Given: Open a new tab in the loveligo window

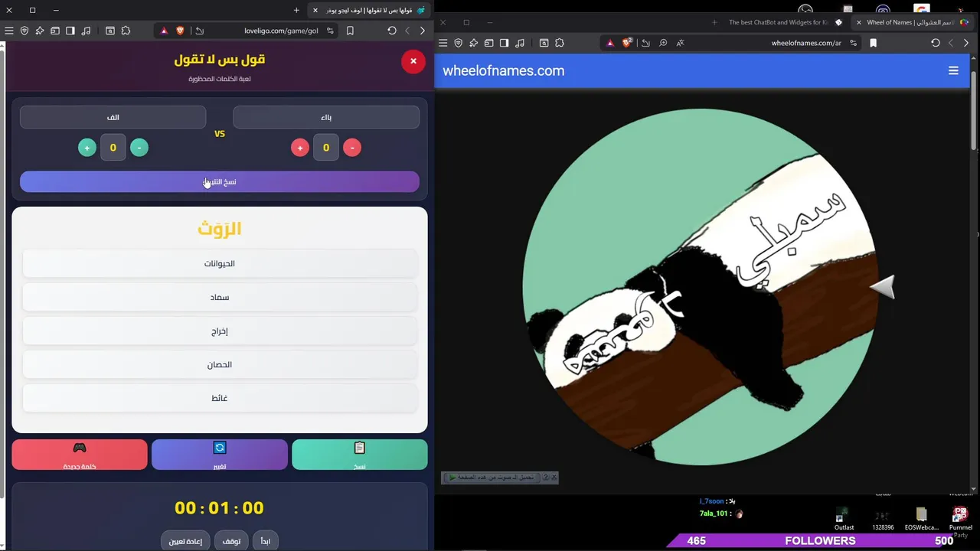Looking at the screenshot, I should pyautogui.click(x=296, y=10).
